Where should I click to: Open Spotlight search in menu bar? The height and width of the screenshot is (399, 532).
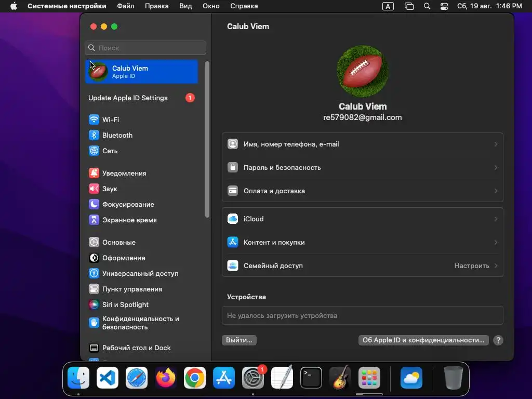pyautogui.click(x=427, y=6)
